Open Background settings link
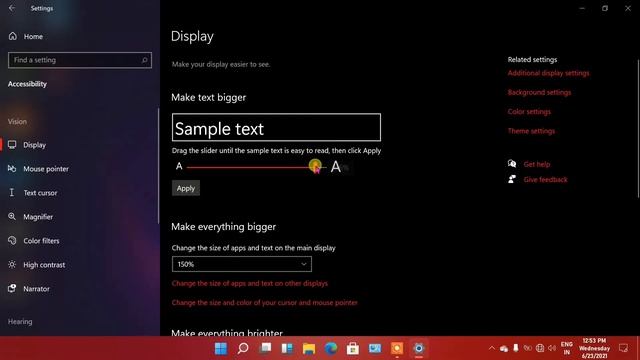640x360 pixels. [x=539, y=92]
